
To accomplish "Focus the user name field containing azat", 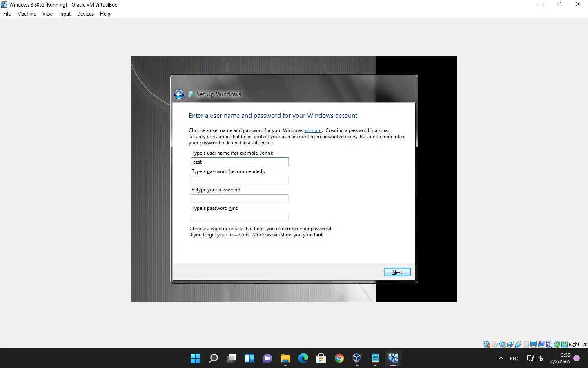I will tap(240, 162).
